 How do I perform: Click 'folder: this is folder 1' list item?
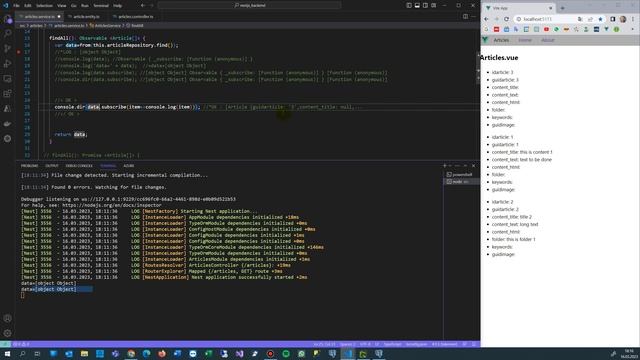513,239
